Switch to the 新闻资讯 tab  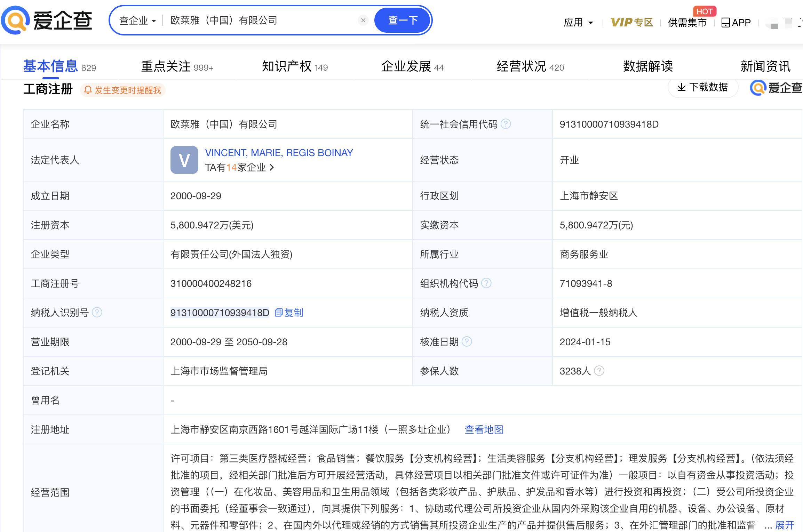(765, 66)
